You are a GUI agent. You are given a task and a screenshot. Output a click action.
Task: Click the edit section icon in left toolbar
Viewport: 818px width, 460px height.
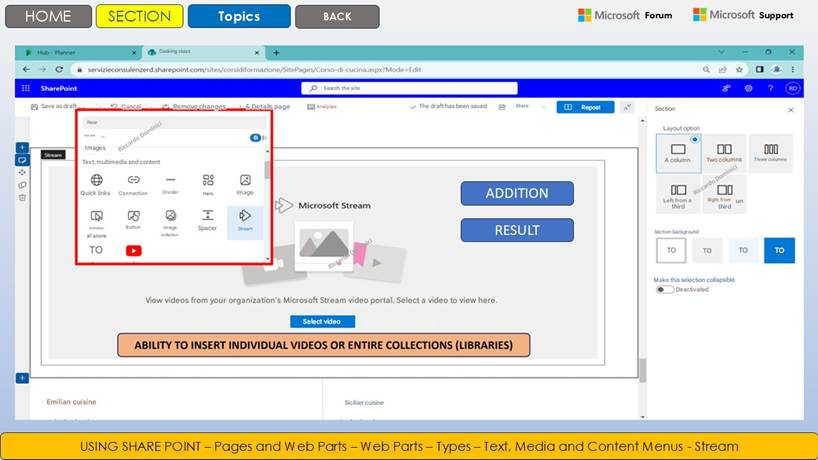[22, 160]
